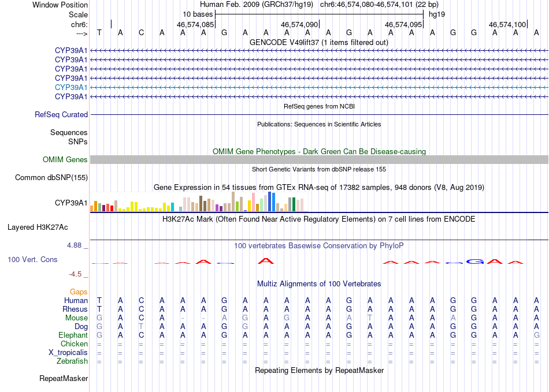The height and width of the screenshot is (392, 549).
Task: Click the CYP39A1 label beside the GTEx chart
Action: click(x=71, y=203)
